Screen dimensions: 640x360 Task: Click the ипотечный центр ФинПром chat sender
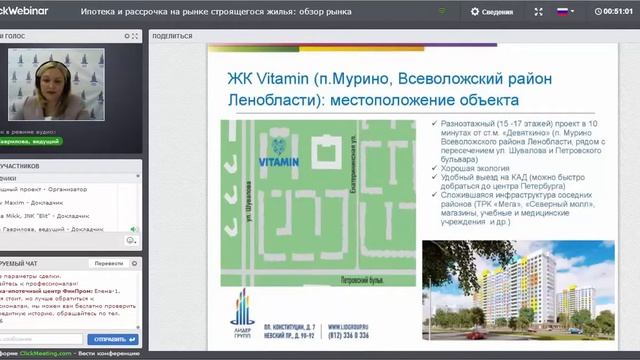pyautogui.click(x=46, y=291)
